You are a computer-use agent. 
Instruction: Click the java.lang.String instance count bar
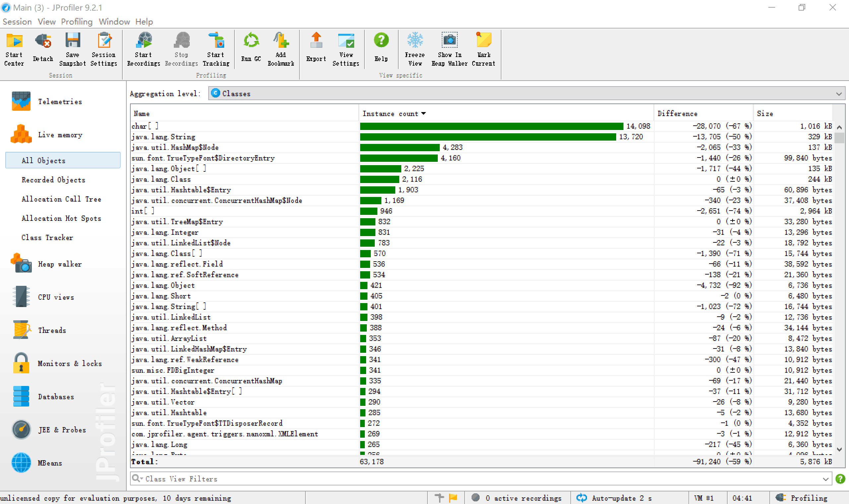click(488, 137)
